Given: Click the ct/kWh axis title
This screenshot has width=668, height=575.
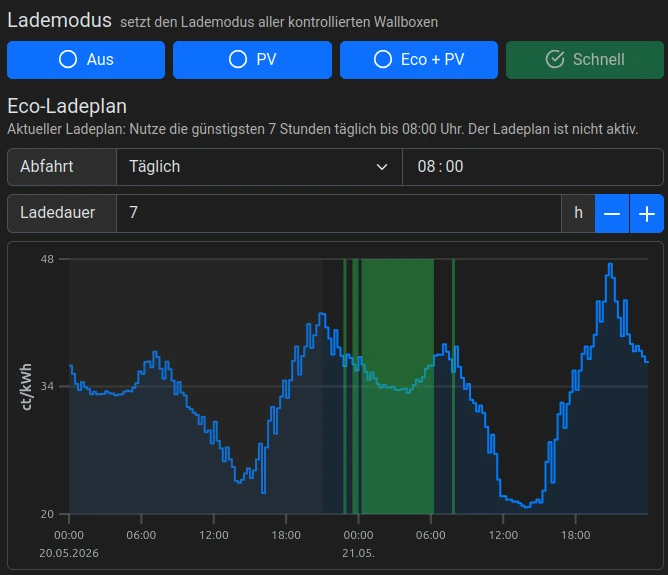Looking at the screenshot, I should pyautogui.click(x=26, y=387).
